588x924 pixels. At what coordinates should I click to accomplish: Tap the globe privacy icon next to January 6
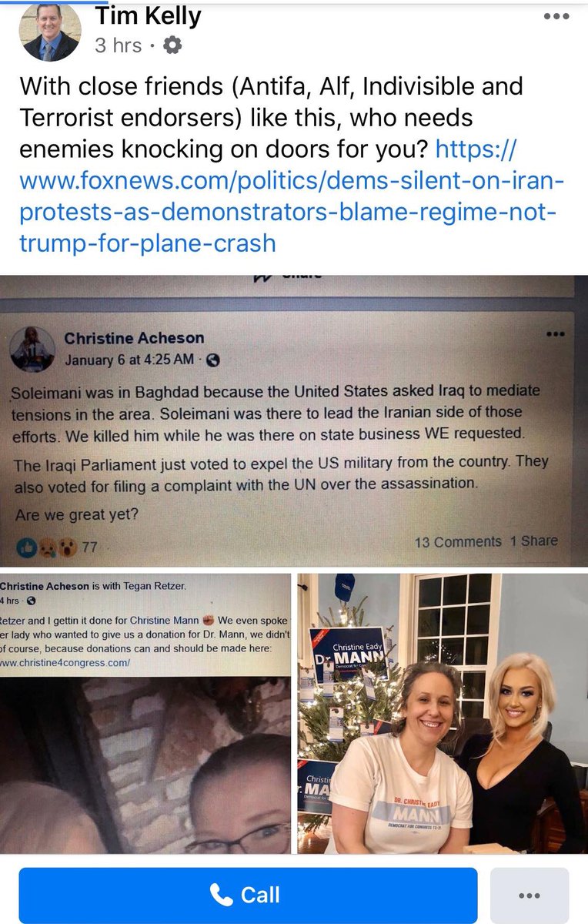coord(214,360)
